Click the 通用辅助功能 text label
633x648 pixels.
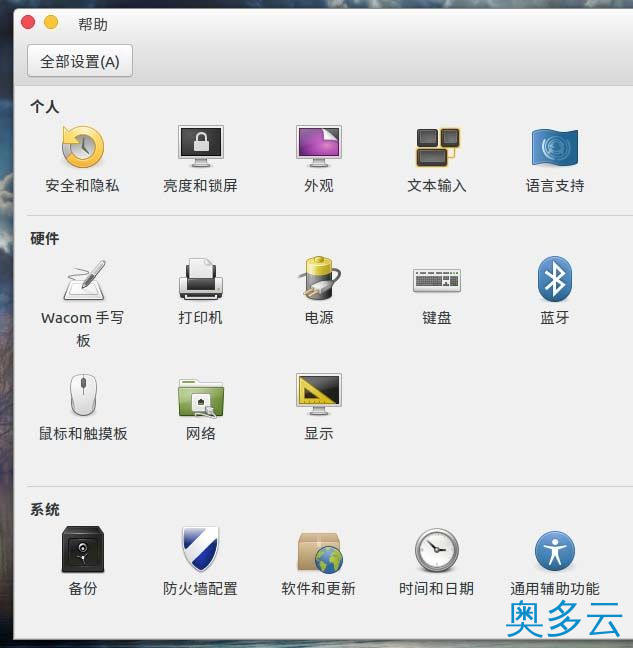[555, 588]
